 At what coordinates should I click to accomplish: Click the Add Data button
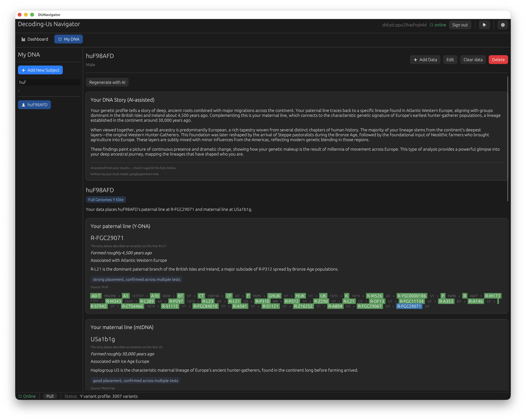tap(425, 60)
